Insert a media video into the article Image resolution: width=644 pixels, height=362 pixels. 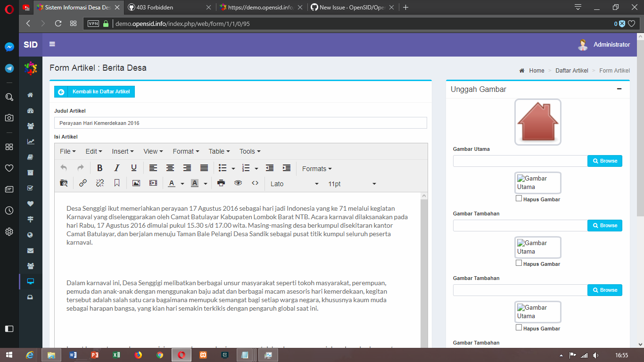tap(153, 183)
